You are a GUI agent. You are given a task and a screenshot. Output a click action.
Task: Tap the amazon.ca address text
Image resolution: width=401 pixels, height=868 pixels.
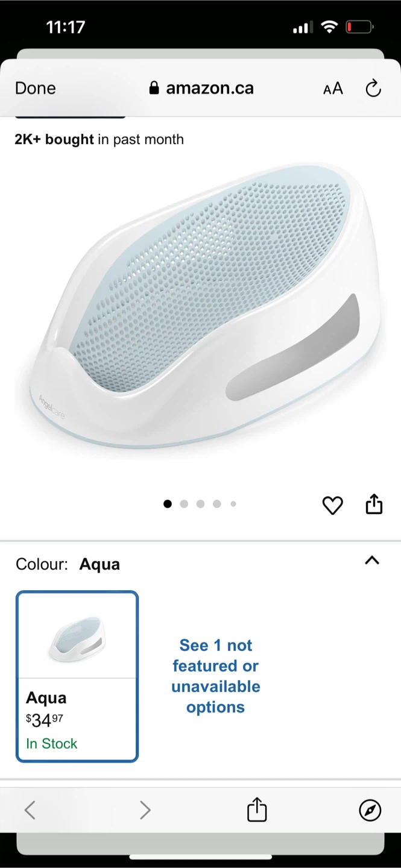[x=210, y=88]
